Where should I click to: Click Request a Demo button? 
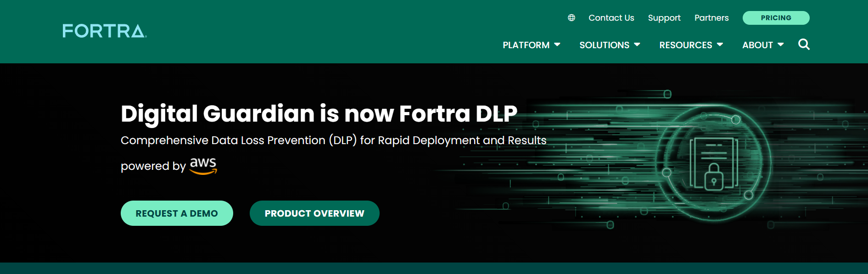point(177,213)
